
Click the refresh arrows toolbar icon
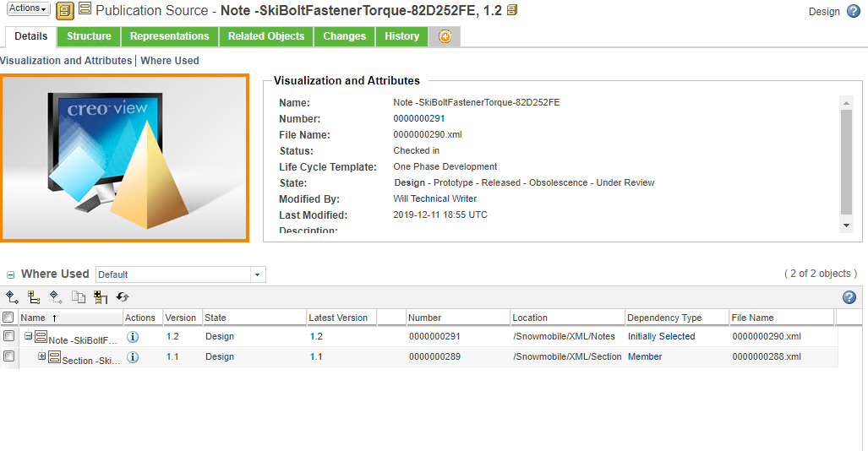coord(123,297)
